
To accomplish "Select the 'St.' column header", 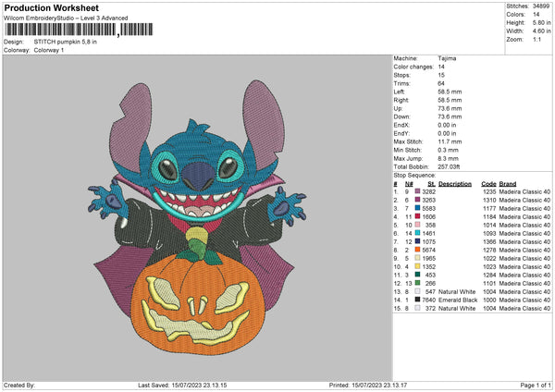I will click(x=431, y=184).
